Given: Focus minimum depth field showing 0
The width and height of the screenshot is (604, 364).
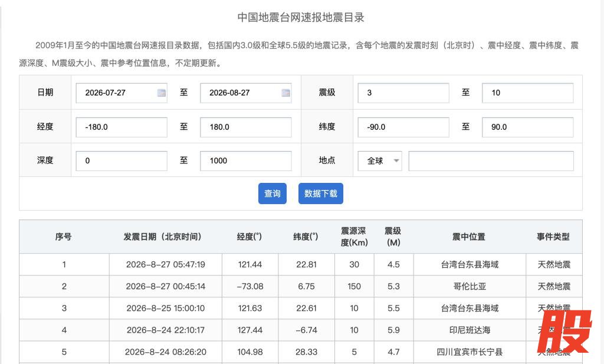Looking at the screenshot, I should (122, 160).
